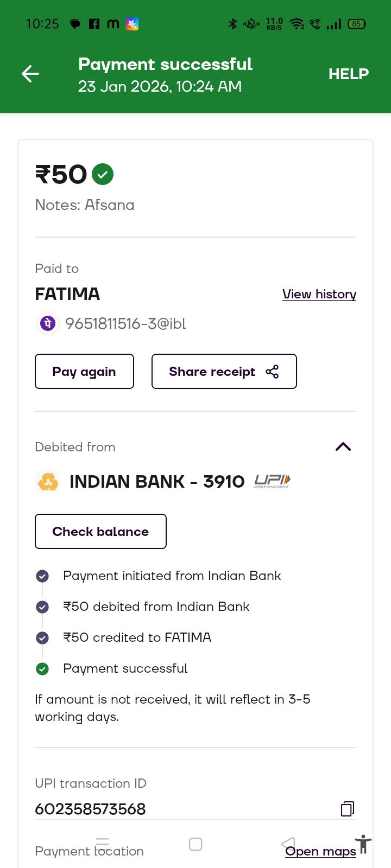Tap the green success checkmark beside ₹50
The width and height of the screenshot is (391, 868).
(103, 174)
